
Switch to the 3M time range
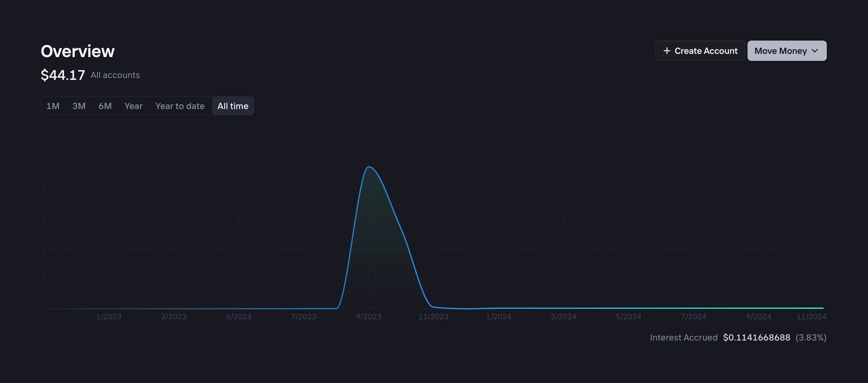click(x=79, y=106)
